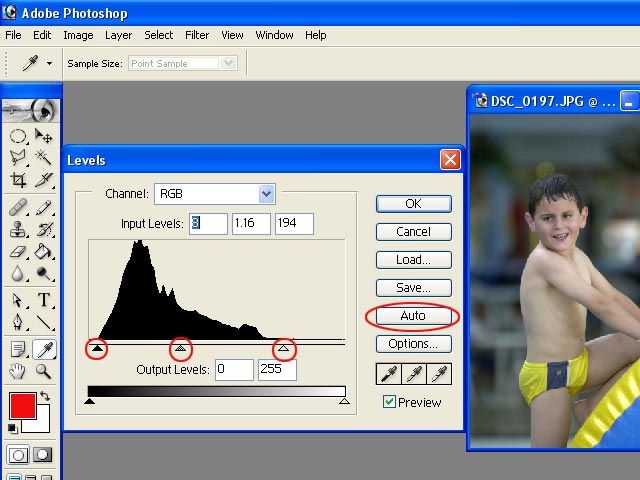Pick the black point eyedropper in Levels
The height and width of the screenshot is (480, 640).
click(x=389, y=374)
